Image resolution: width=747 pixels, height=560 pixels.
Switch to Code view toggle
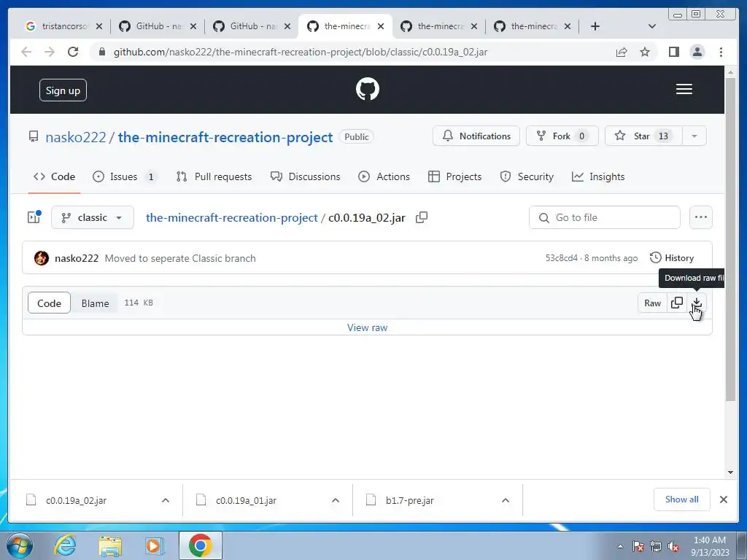(49, 303)
